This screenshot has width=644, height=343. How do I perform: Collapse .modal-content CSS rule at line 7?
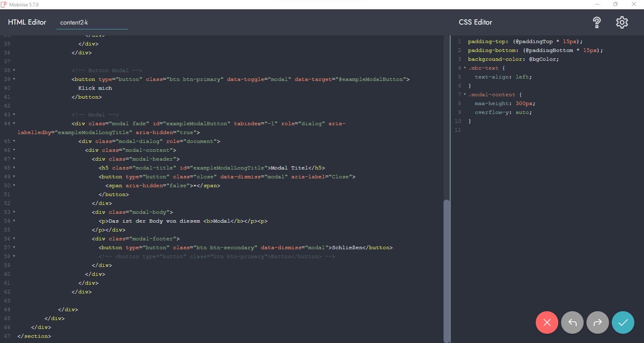pyautogui.click(x=465, y=95)
